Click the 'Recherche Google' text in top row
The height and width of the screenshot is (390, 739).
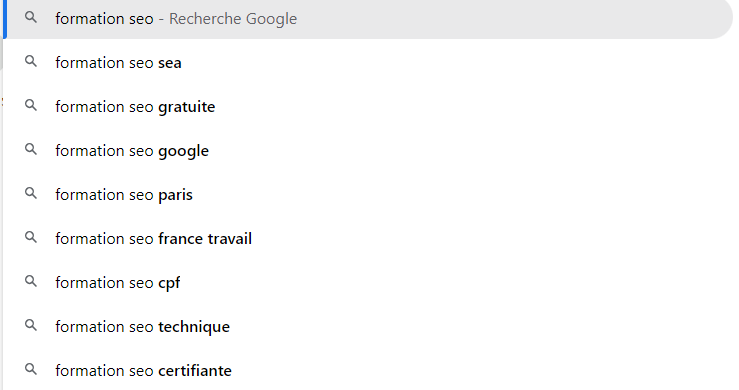coord(233,19)
